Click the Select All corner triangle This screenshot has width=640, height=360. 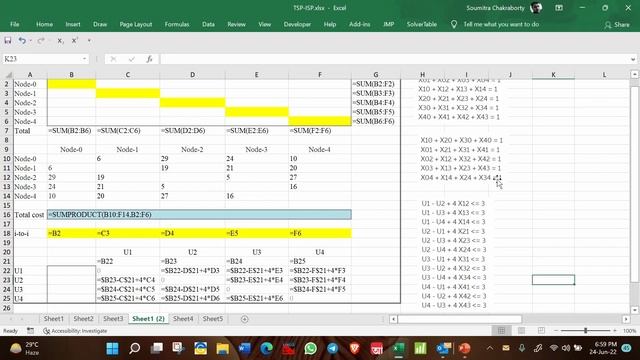pyautogui.click(x=8, y=75)
